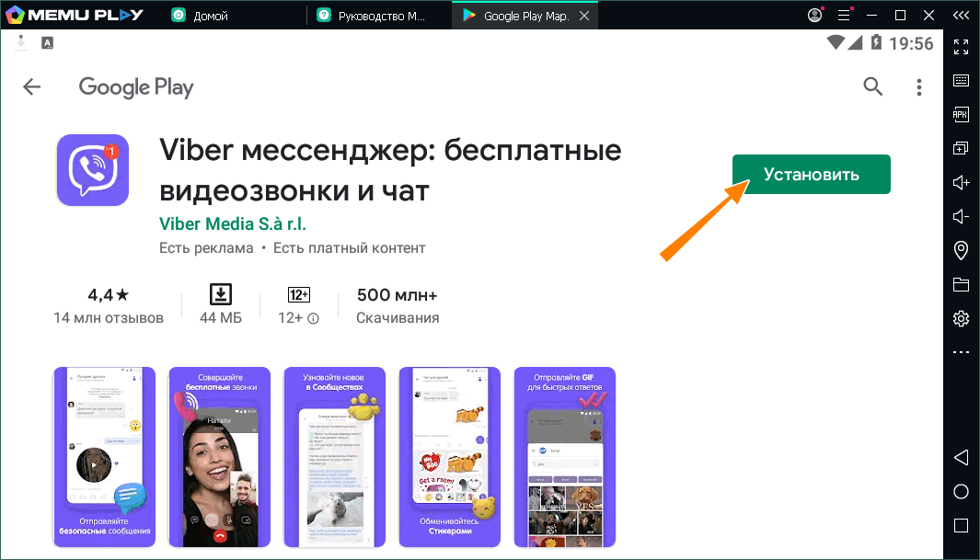Click the 500 млн+ downloads count
This screenshot has height=560, width=980.
coord(397,294)
